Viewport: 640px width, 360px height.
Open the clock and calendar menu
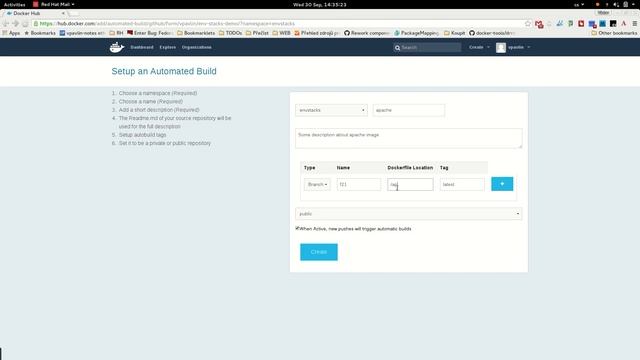320,4
